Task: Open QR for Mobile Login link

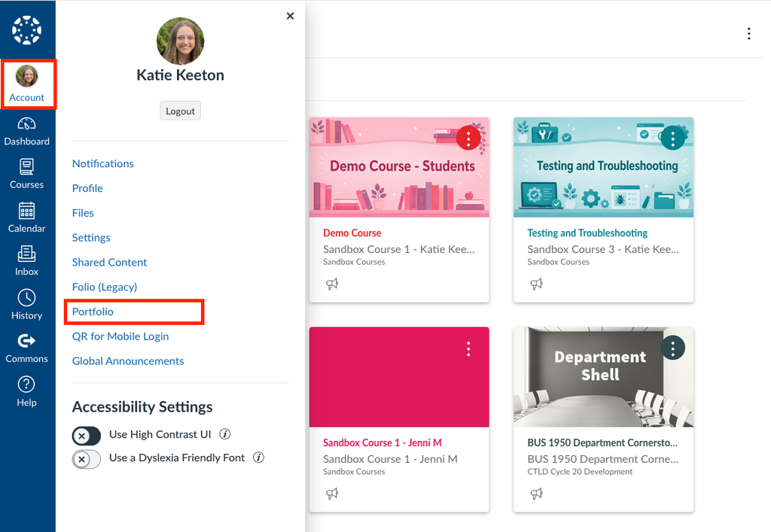Action: 120,336
